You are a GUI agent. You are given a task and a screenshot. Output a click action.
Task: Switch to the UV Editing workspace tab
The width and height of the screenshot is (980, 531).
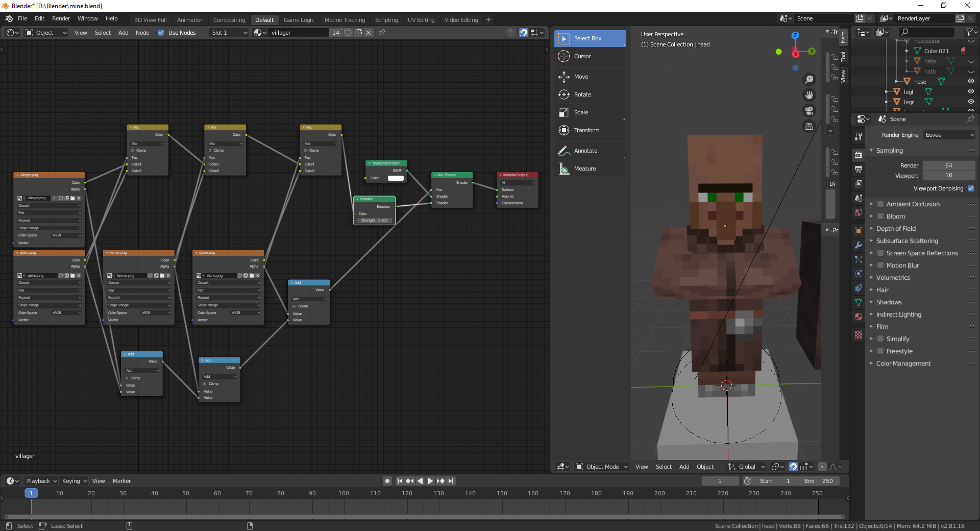tap(421, 20)
